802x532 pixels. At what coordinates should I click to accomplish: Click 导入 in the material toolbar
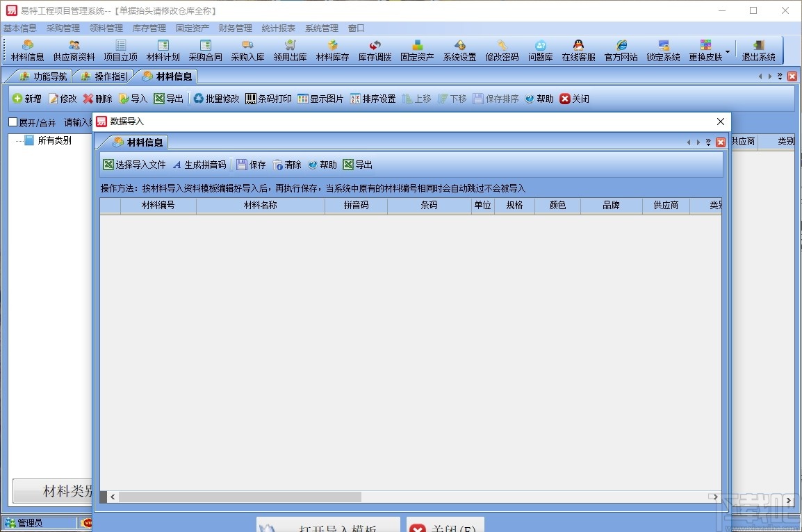(x=133, y=99)
